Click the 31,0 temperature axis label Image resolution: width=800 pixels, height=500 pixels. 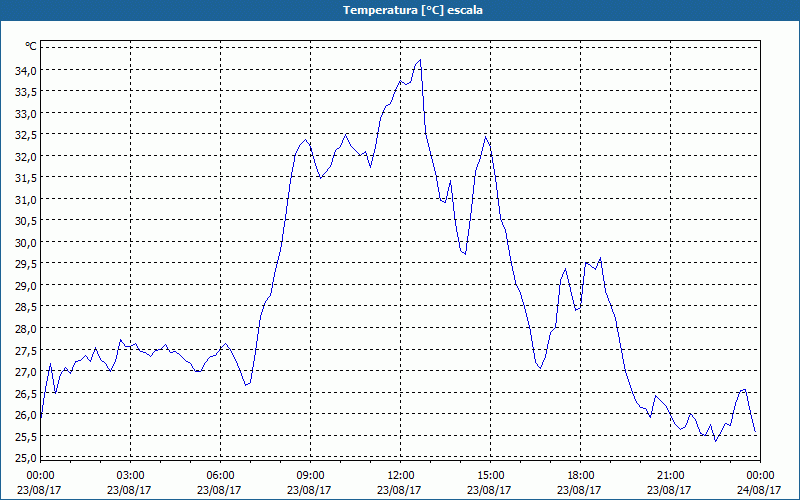pos(26,199)
